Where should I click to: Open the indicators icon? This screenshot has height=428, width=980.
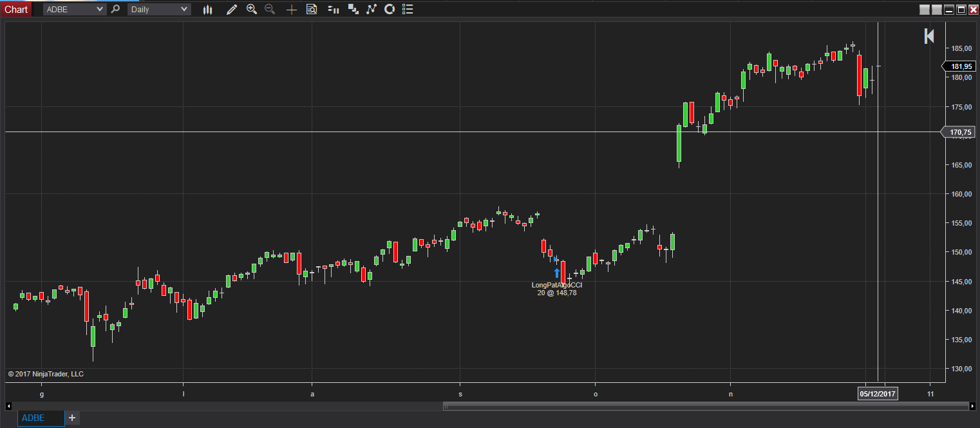[371, 10]
